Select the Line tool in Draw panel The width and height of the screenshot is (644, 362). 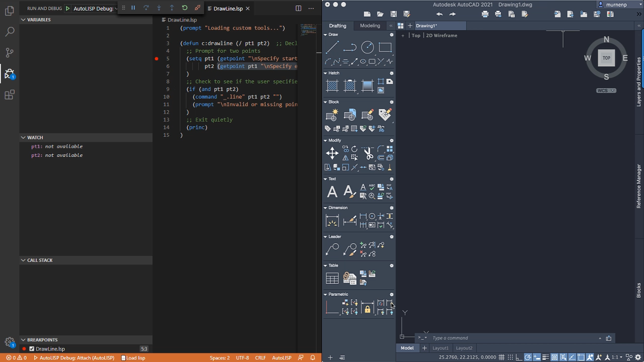click(332, 48)
